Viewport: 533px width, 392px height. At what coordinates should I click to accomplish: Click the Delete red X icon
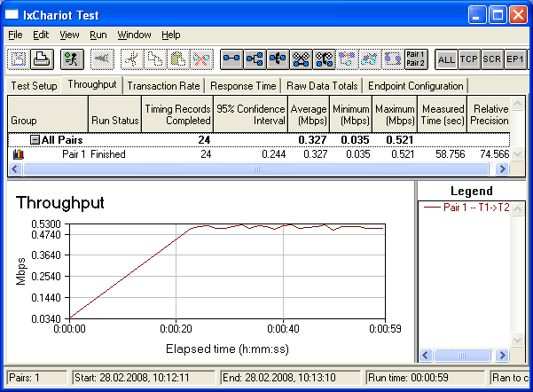(201, 59)
